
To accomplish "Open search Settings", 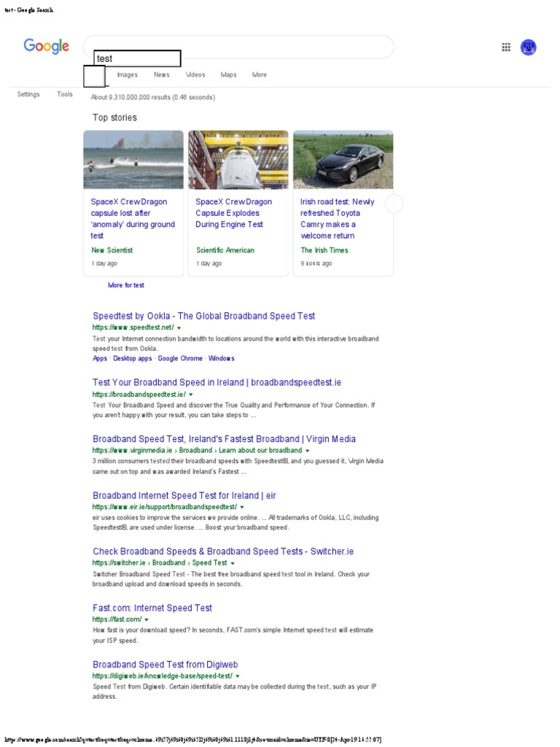I will (28, 94).
